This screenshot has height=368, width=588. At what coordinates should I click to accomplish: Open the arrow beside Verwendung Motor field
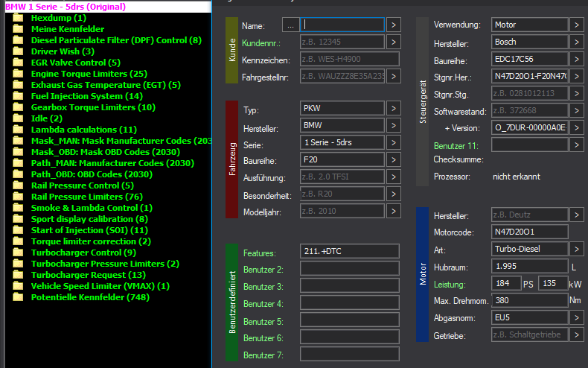tap(577, 25)
